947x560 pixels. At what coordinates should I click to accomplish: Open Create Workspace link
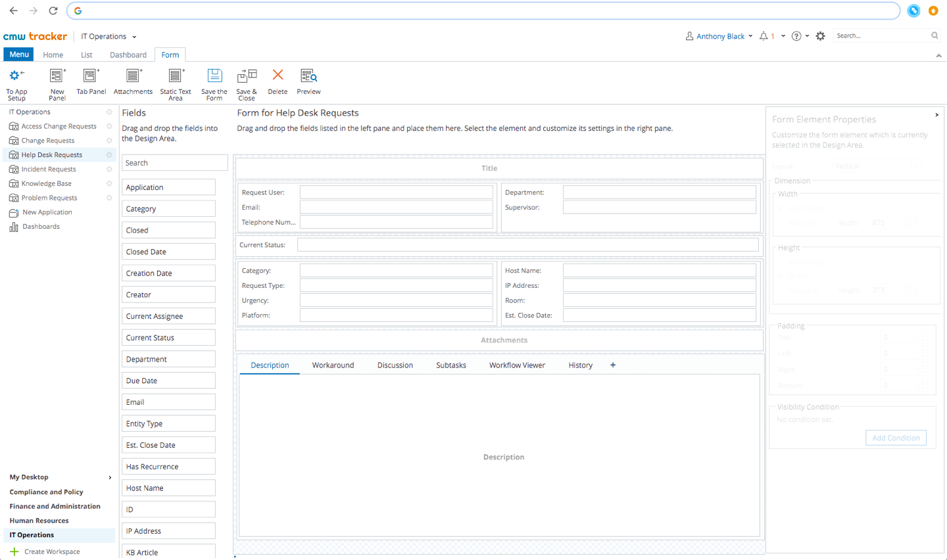[52, 552]
